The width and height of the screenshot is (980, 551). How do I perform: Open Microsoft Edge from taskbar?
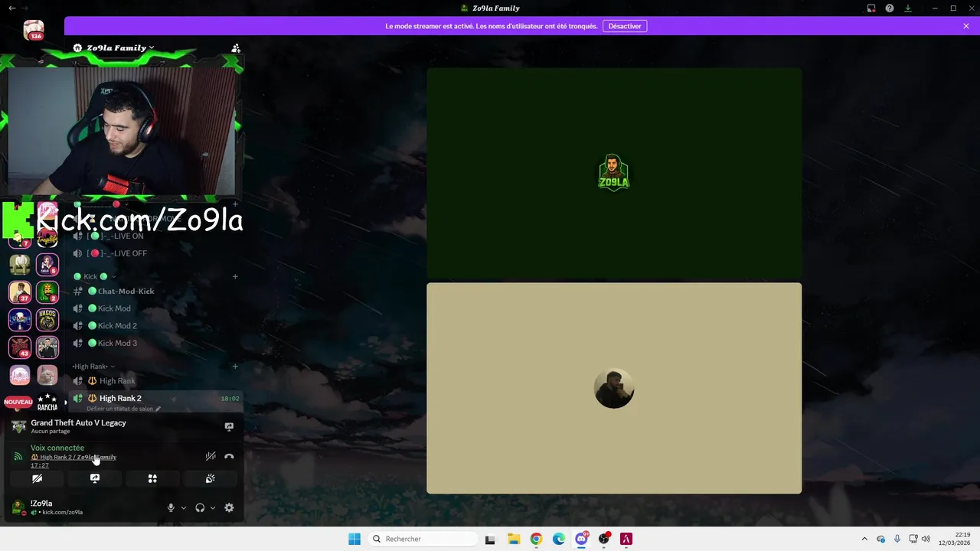[x=559, y=539]
